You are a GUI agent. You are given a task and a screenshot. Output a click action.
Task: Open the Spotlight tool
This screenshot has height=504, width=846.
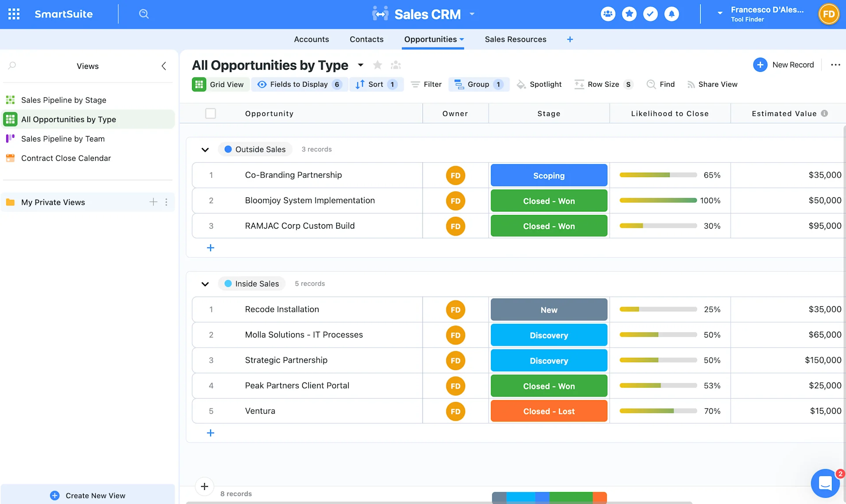tap(539, 84)
